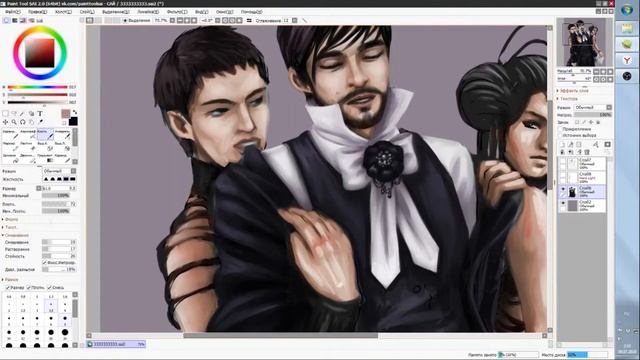Adjust the layer opacity Непрозр. slider
This screenshot has width=640, height=360.
coord(593,115)
